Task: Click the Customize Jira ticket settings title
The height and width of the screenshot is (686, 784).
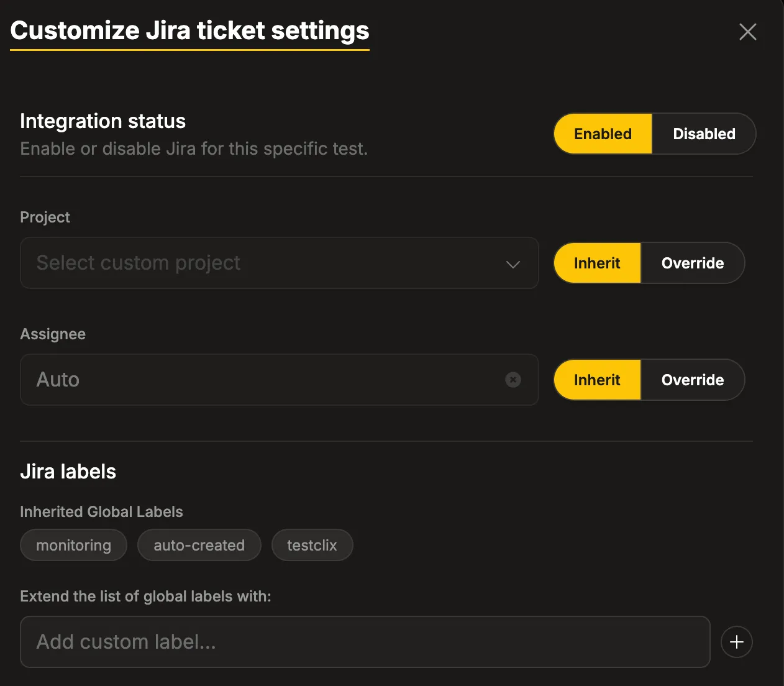Action: click(x=190, y=31)
